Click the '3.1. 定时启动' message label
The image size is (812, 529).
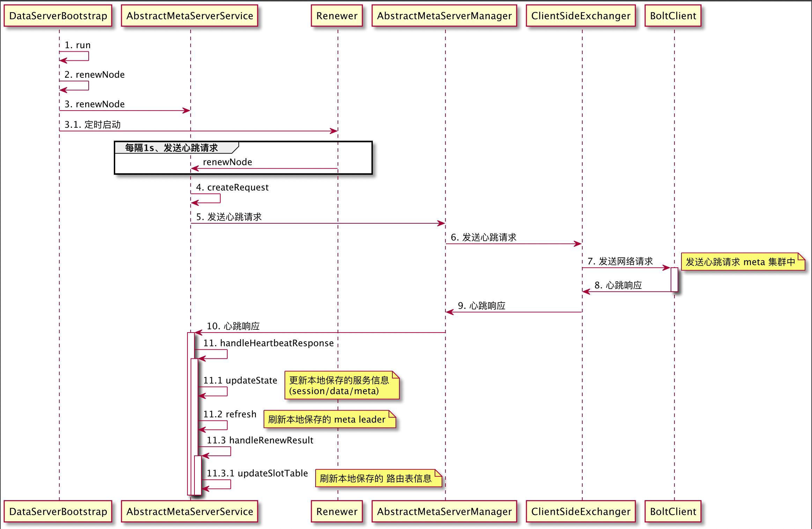pyautogui.click(x=93, y=125)
